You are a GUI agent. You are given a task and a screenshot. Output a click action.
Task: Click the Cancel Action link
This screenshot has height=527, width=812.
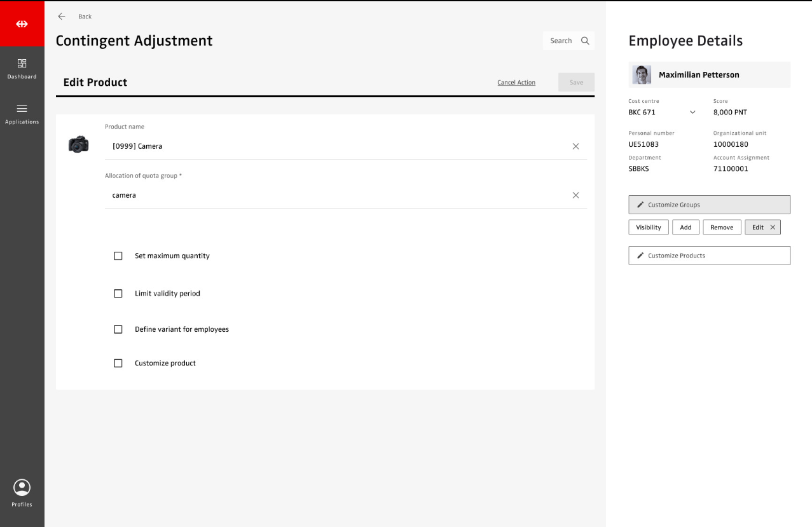(516, 83)
